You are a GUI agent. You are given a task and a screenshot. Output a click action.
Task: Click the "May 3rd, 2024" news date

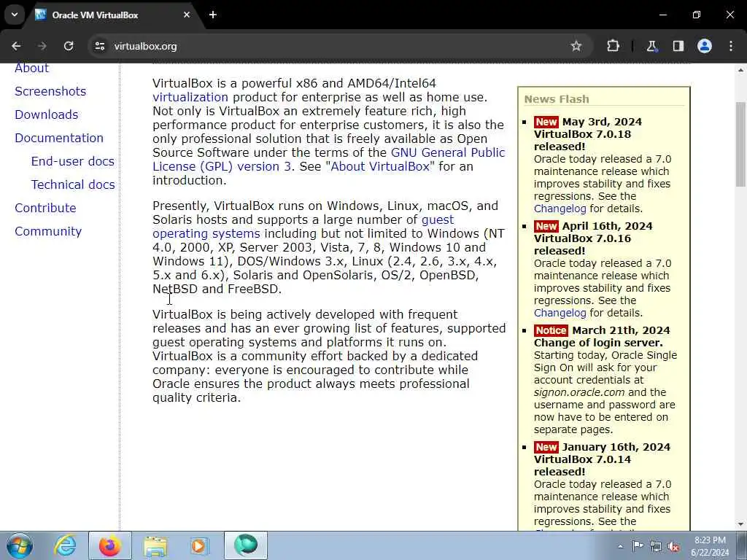pyautogui.click(x=602, y=122)
